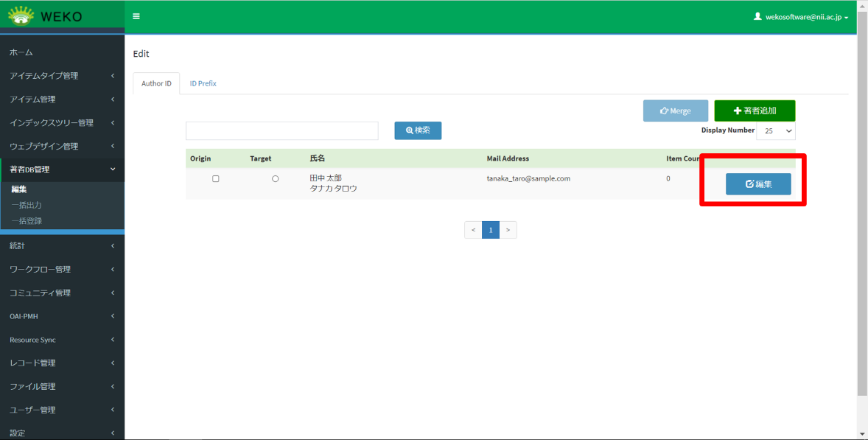Go to ホーム in the sidebar
The image size is (868, 440).
pyautogui.click(x=21, y=52)
